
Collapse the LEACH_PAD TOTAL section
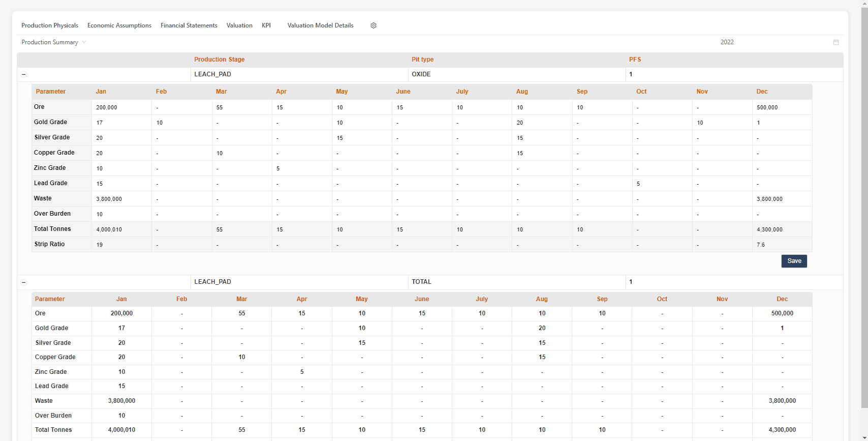click(23, 282)
